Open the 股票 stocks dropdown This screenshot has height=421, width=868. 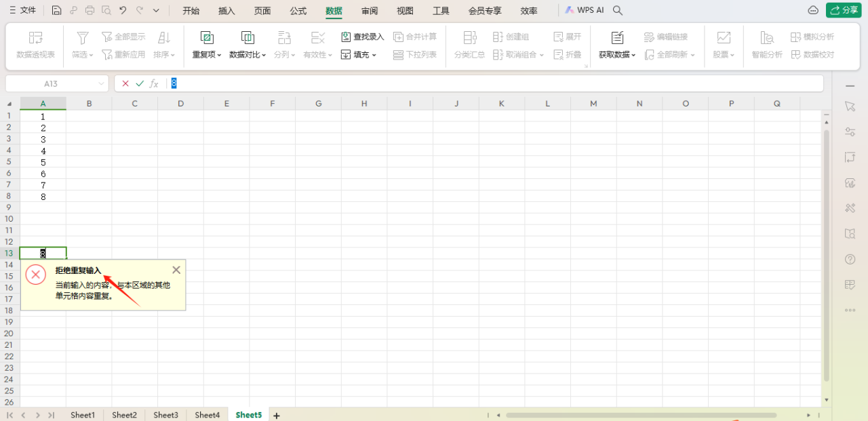click(x=724, y=45)
